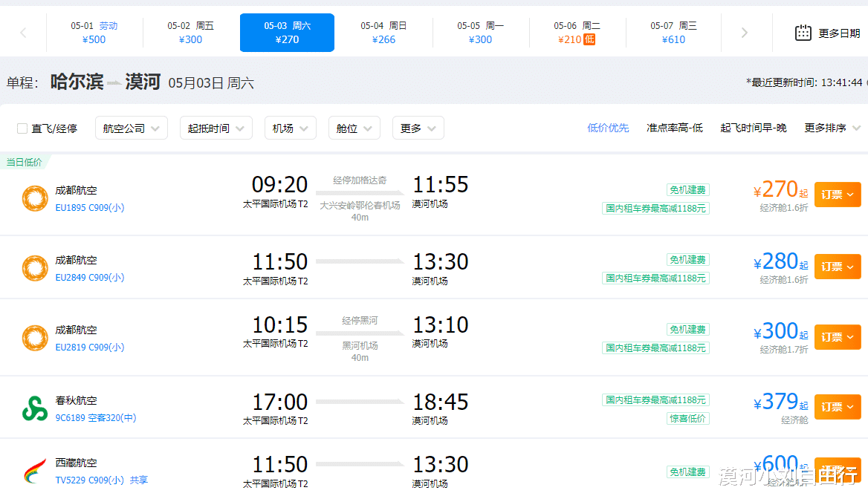Toggle the 直飞/经停 checkbox
Screen dimensions: 868x499
[x=22, y=128]
